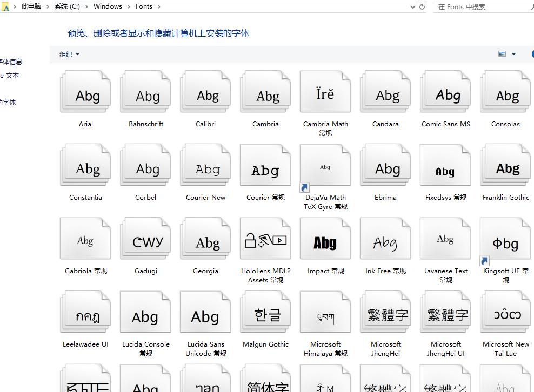Select the Bahnschrift font icon
The width and height of the screenshot is (534, 392).
coord(146,91)
